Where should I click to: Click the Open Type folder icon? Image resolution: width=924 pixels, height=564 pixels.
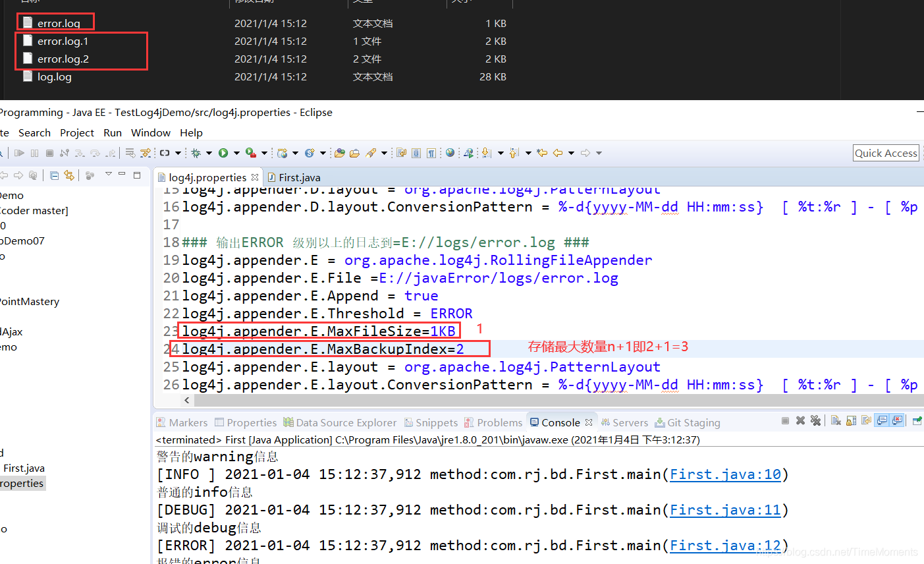click(x=340, y=153)
